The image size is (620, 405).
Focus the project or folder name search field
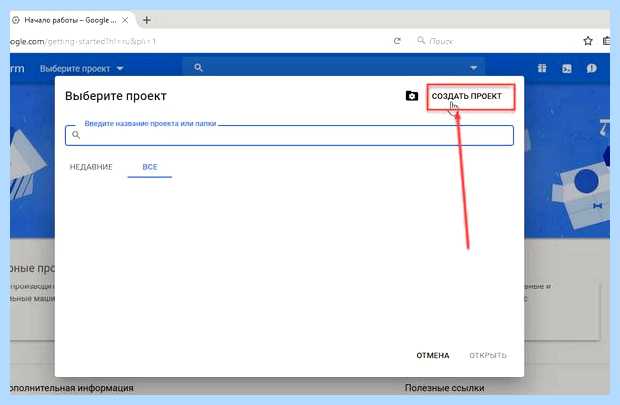tap(289, 135)
